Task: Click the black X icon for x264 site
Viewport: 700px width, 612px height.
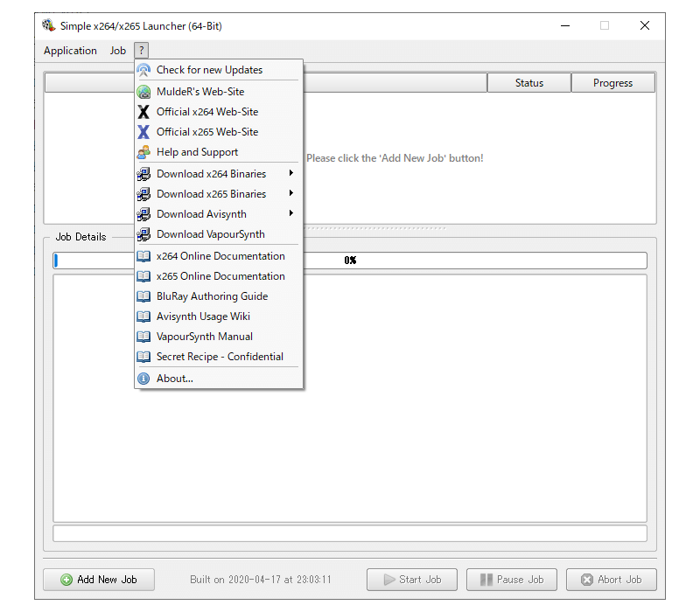Action: pos(143,112)
